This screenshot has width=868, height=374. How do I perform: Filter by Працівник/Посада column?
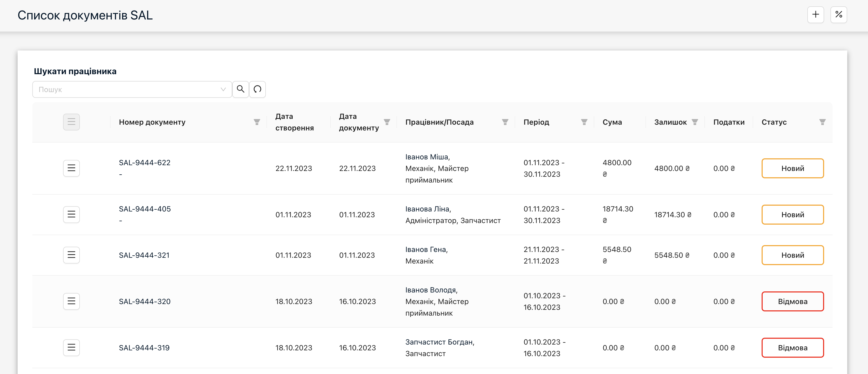tap(505, 122)
